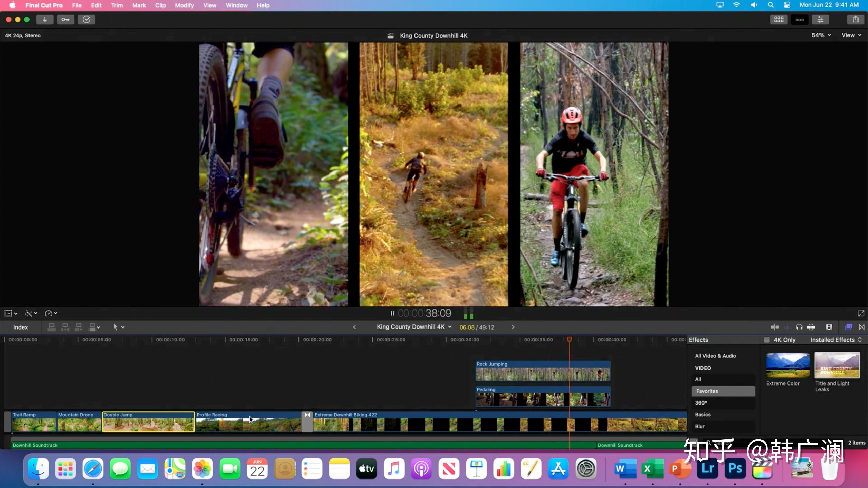Select All Video & Audio effects category
The height and width of the screenshot is (488, 868).
tap(715, 356)
